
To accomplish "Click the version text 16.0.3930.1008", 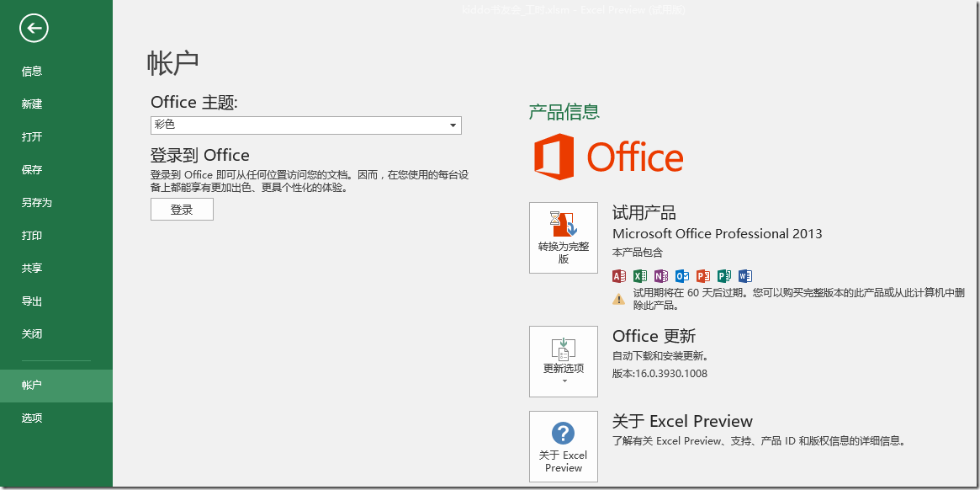I will click(671, 374).
